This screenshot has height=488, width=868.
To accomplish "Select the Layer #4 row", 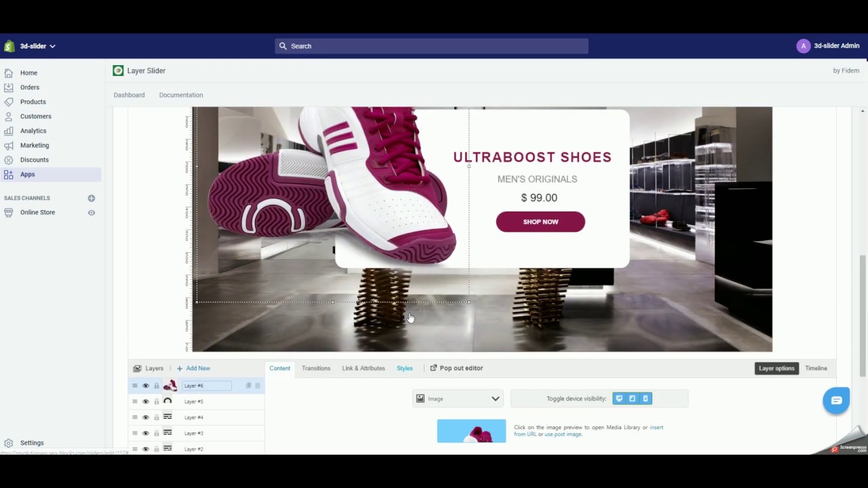I will 197,418.
